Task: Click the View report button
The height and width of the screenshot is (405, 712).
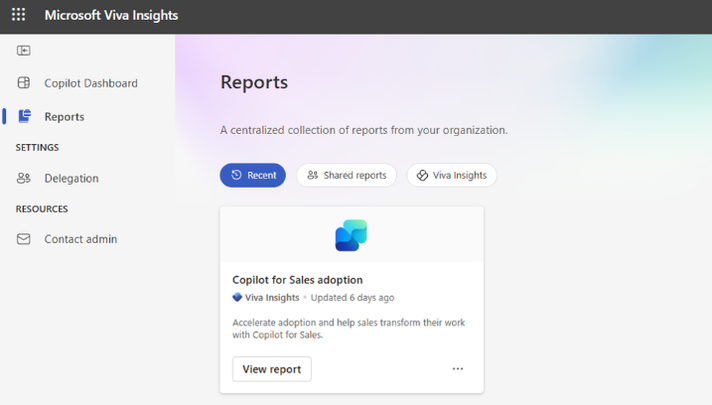Action: (272, 369)
